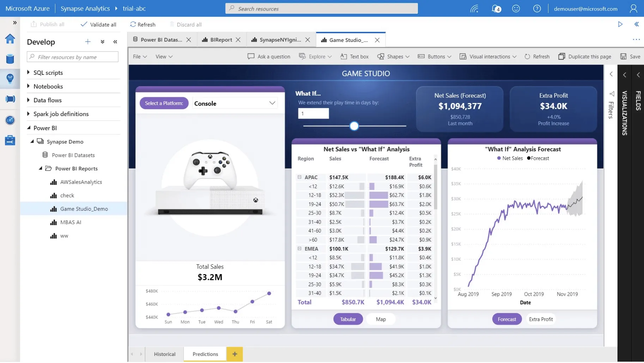The image size is (644, 363).
Task: Open the MBAS AI report
Action: (x=70, y=222)
